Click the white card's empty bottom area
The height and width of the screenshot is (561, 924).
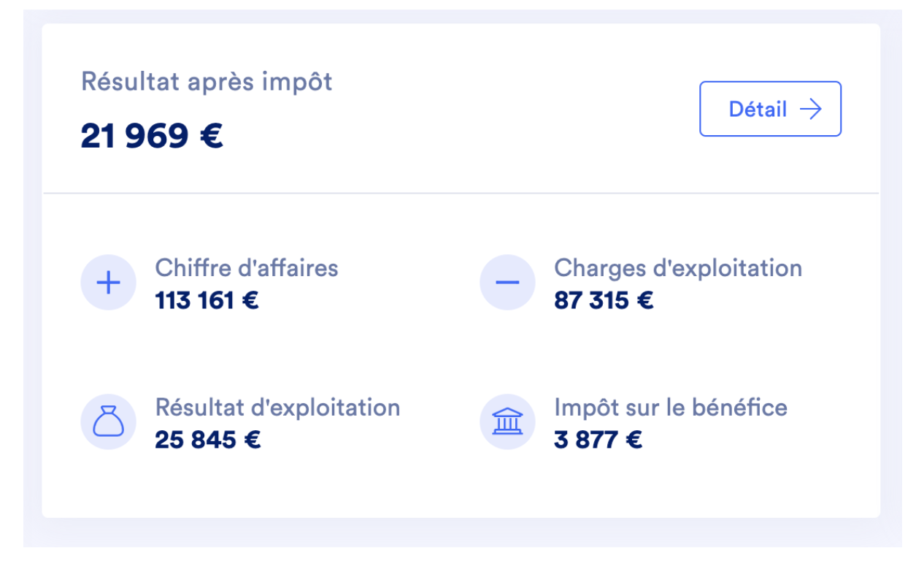coord(461,489)
